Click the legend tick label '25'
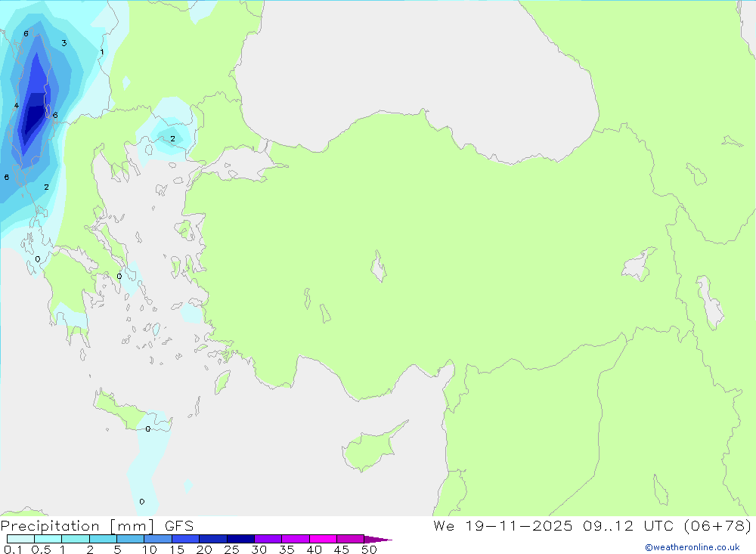This screenshot has height=554, width=756. coord(232,549)
